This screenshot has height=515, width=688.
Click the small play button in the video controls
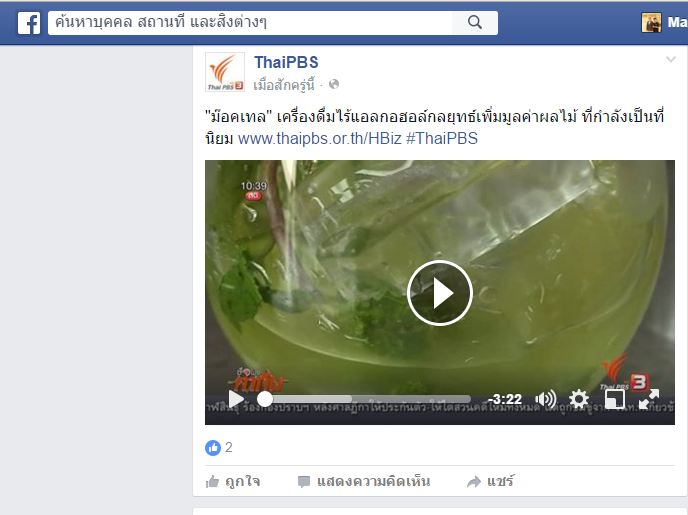(x=236, y=399)
